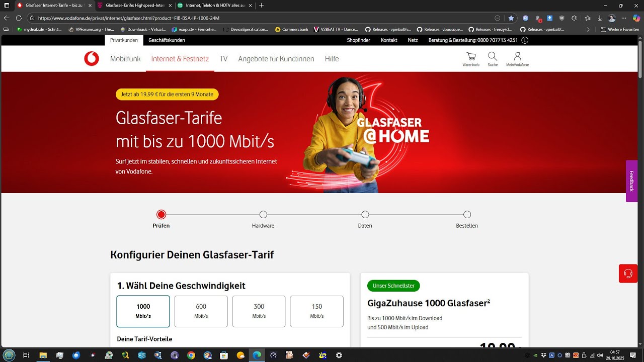The image size is (644, 362).
Task: Click the info icon beside the hotline number
Action: (525, 40)
